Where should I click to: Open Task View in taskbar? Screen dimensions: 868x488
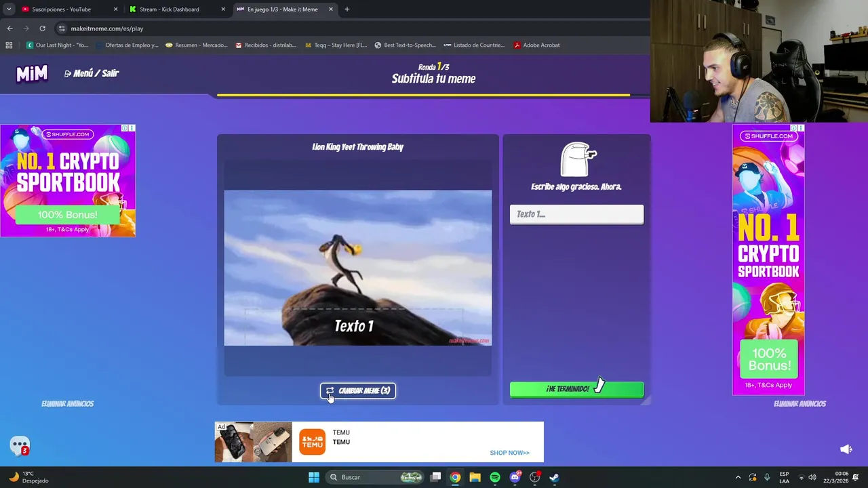pyautogui.click(x=436, y=477)
